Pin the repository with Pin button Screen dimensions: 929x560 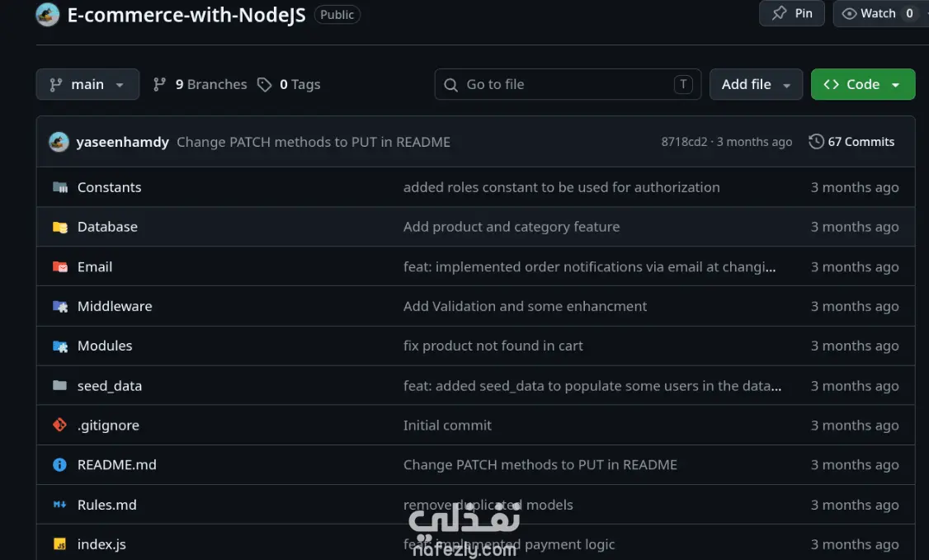pyautogui.click(x=791, y=14)
